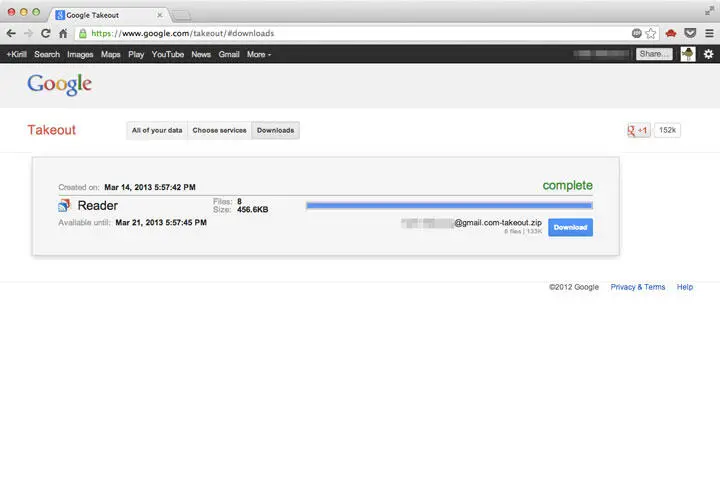Click the 152k +1 count bubble

coord(667,130)
